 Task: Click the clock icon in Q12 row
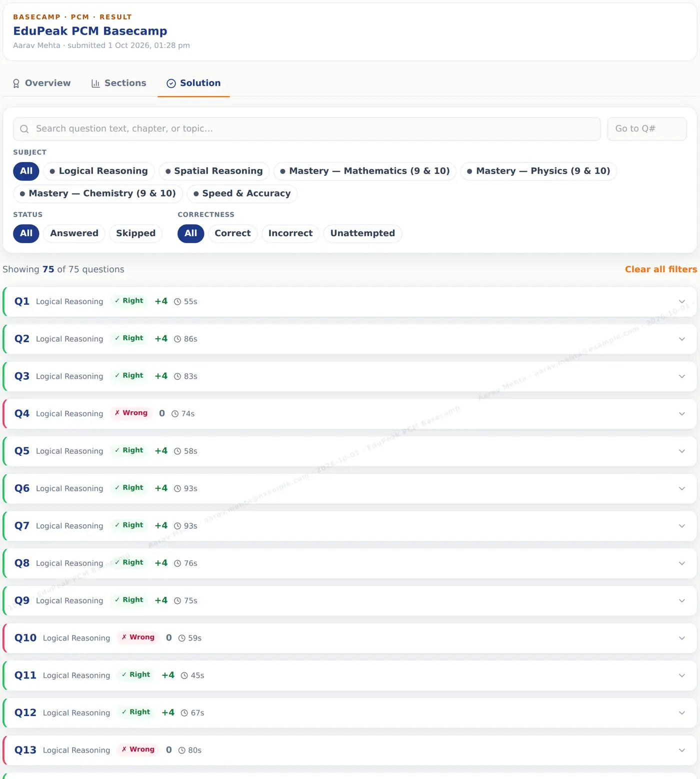pyautogui.click(x=184, y=713)
